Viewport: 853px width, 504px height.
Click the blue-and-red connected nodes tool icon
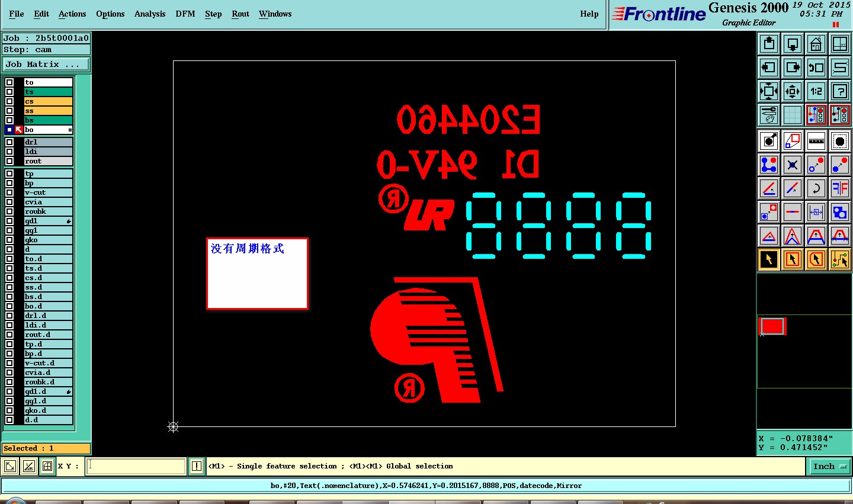point(769,165)
